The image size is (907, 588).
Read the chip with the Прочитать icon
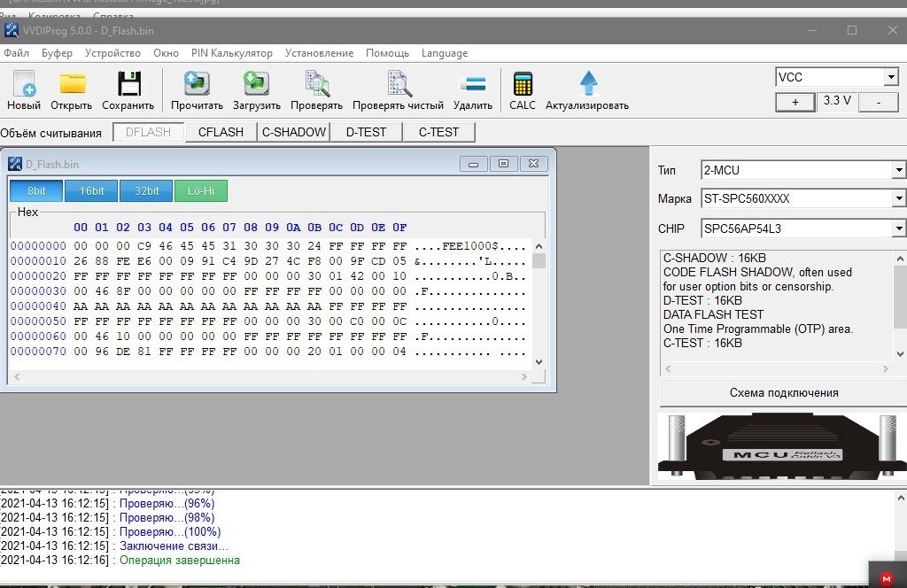197,84
